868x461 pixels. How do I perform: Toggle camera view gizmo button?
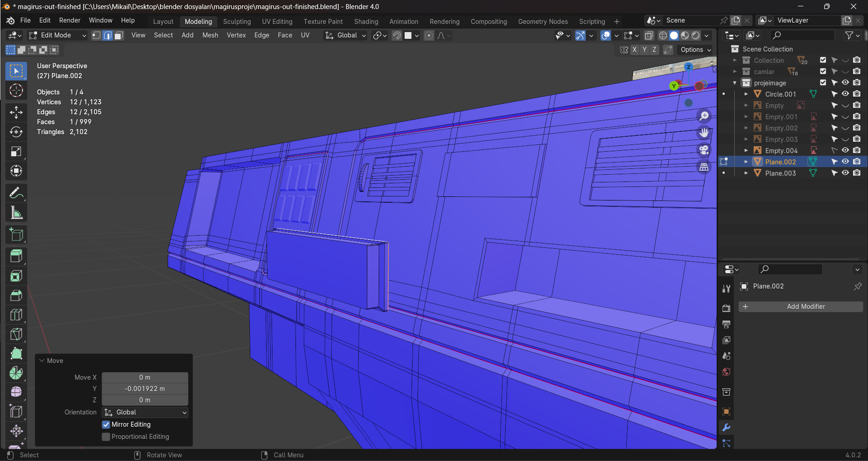(704, 150)
